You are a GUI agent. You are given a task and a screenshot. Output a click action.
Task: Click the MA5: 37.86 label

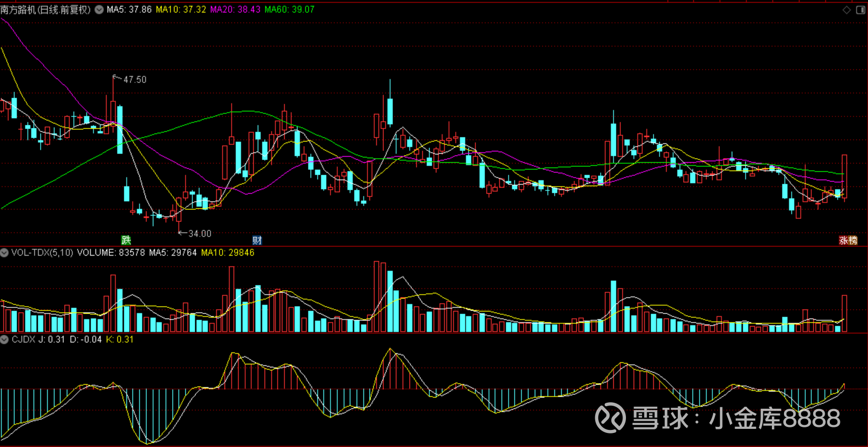[129, 10]
